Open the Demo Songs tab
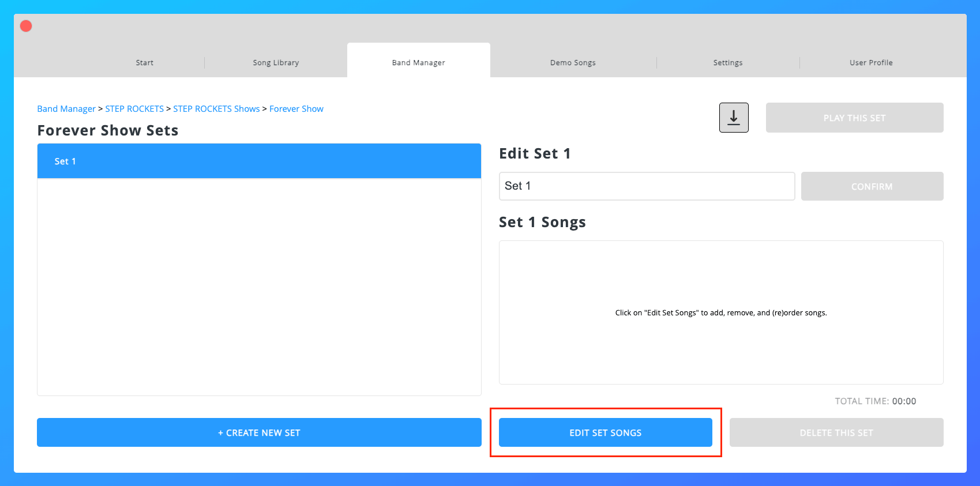The width and height of the screenshot is (980, 486). click(x=573, y=62)
